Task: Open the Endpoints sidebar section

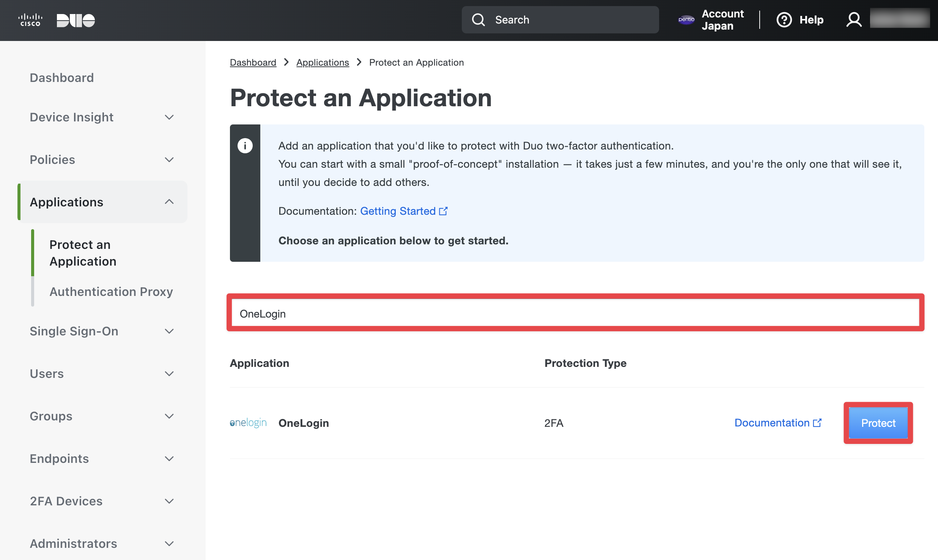Action: (59, 459)
